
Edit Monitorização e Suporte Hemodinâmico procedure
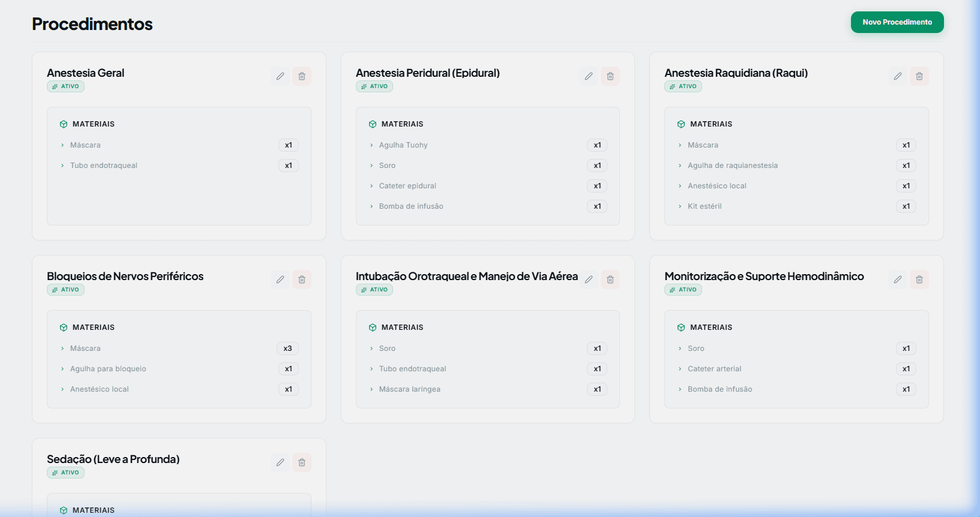pyautogui.click(x=898, y=279)
